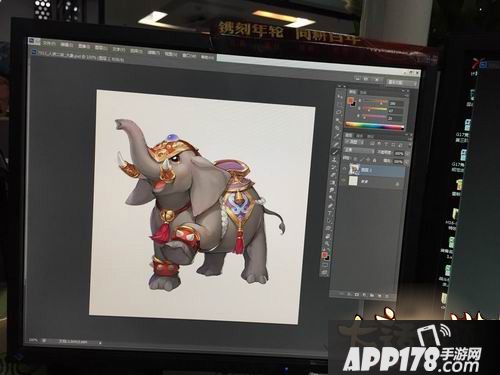Click zoom percentage field in status bar
Image resolution: width=500 pixels, height=375 pixels.
click(33, 340)
